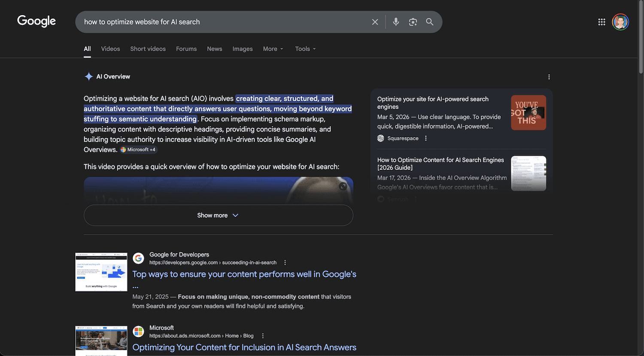Open 'Optimizing Your Content for Inclusion' result
Image resolution: width=644 pixels, height=356 pixels.
(x=244, y=347)
